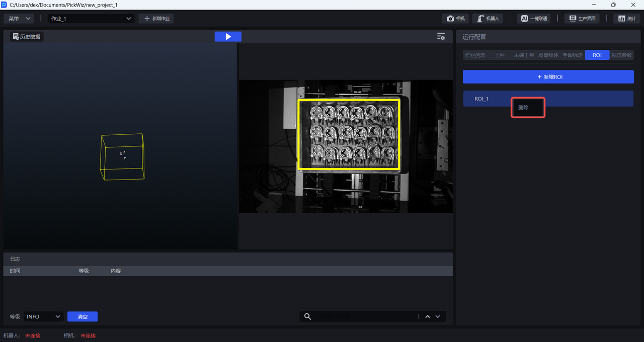Click the 新增ROI button

(548, 77)
